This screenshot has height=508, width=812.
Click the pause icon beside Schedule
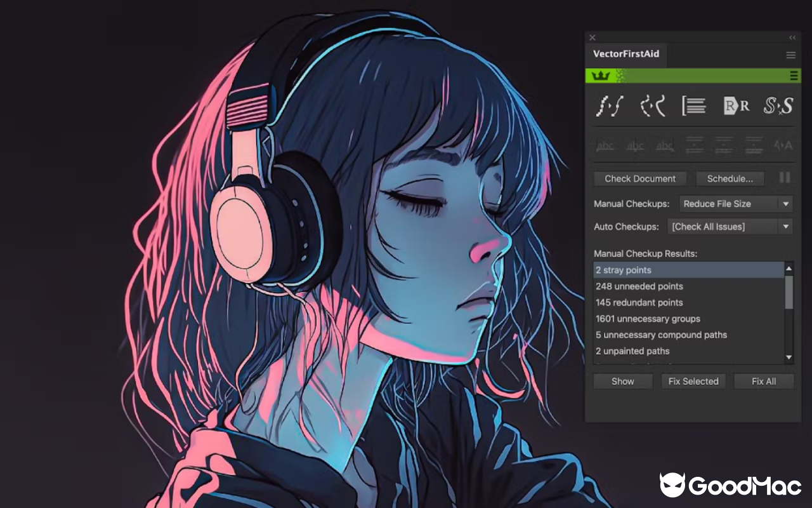click(785, 178)
